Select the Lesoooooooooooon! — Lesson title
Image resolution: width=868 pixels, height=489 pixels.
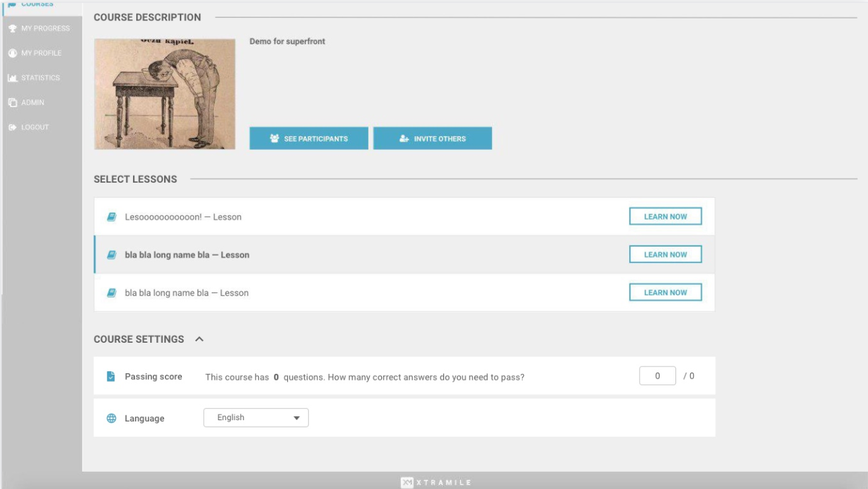(x=183, y=217)
